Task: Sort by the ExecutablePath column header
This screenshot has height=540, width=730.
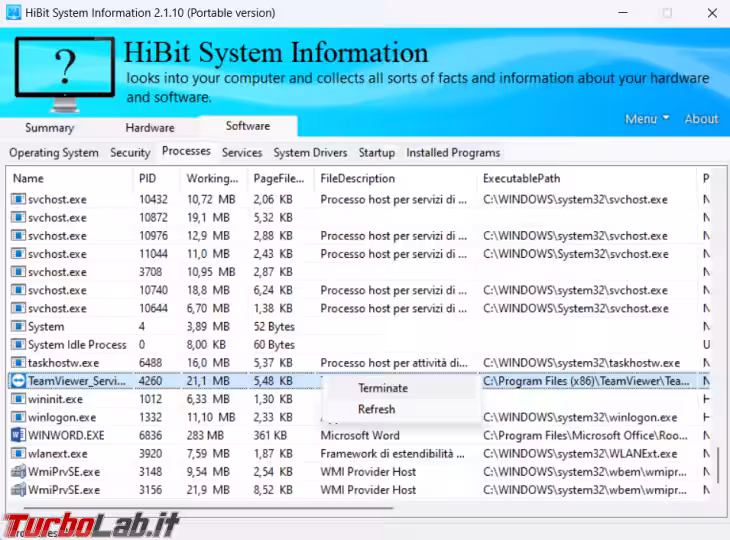Action: [x=522, y=179]
